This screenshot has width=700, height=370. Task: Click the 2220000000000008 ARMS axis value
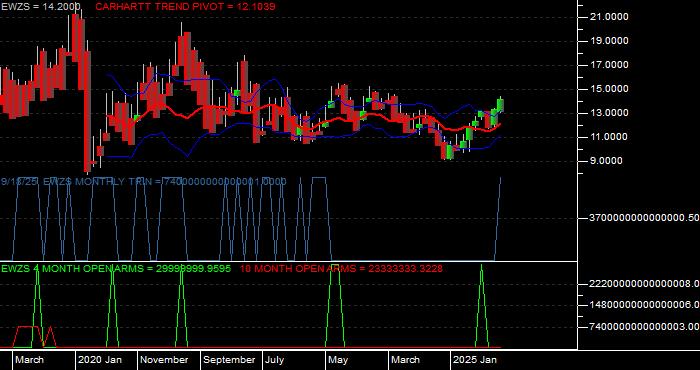coord(644,284)
